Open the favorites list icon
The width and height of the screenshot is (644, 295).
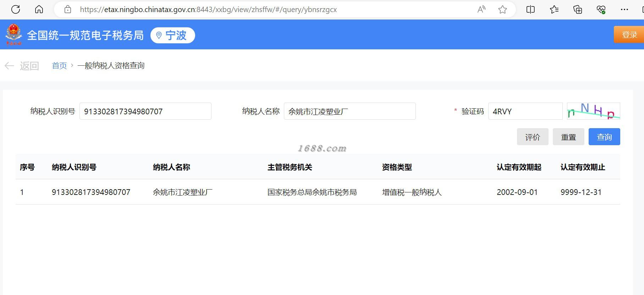click(x=554, y=10)
